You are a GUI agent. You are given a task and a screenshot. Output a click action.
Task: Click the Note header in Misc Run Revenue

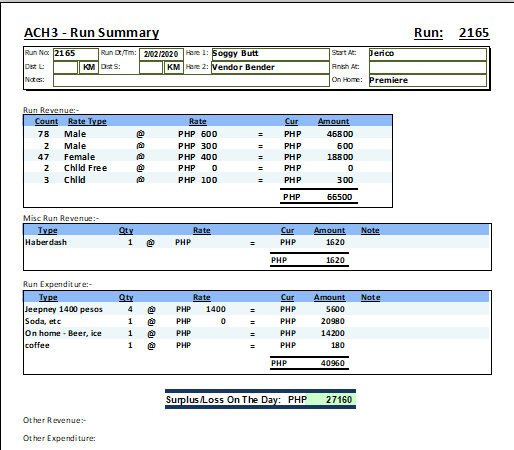tap(370, 230)
